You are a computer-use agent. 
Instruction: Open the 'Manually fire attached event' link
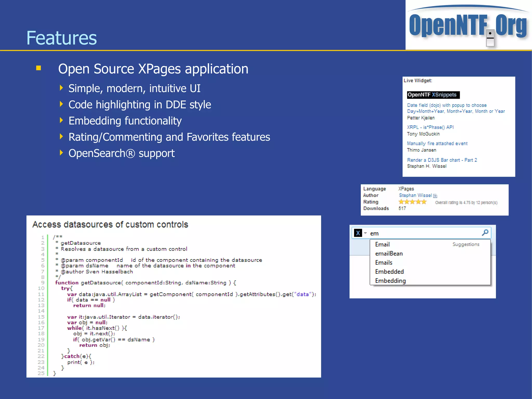point(437,143)
